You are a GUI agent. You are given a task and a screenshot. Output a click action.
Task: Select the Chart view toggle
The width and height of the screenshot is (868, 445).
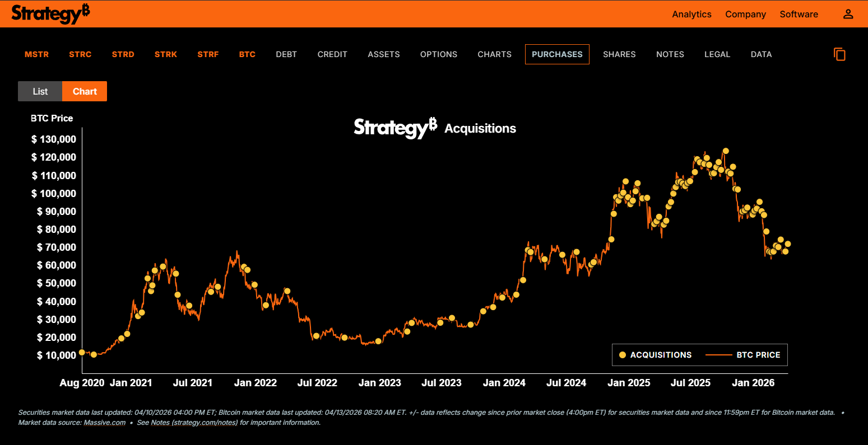pos(85,91)
